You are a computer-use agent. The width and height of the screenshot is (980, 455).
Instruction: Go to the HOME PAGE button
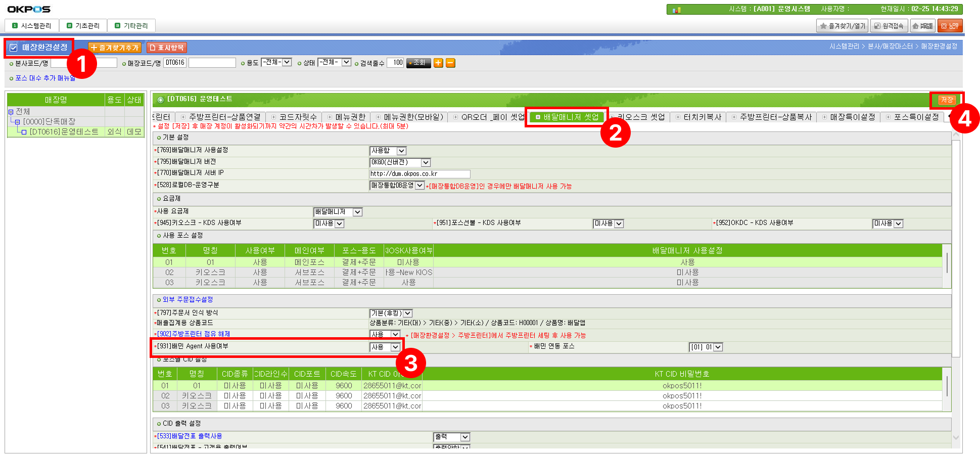[923, 26]
